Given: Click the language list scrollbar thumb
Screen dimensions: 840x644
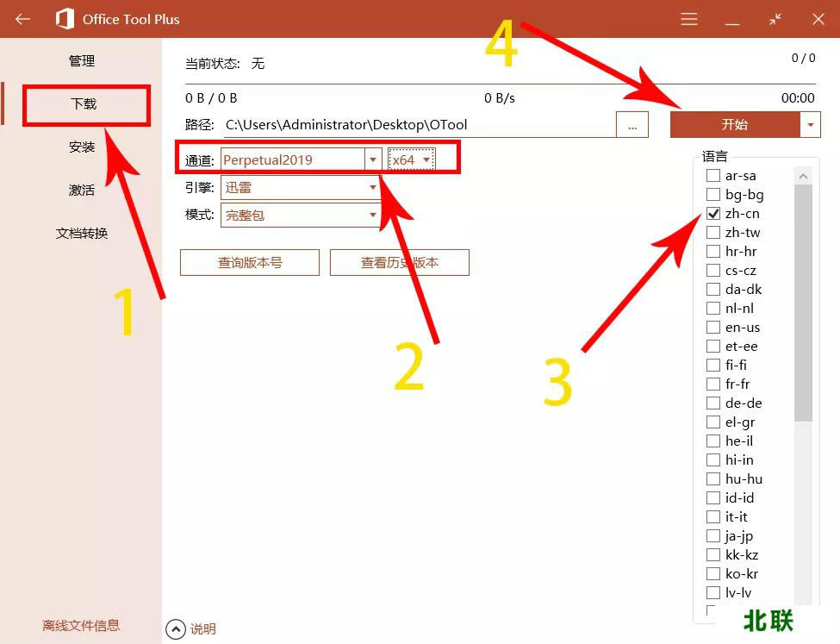Looking at the screenshot, I should (x=803, y=302).
